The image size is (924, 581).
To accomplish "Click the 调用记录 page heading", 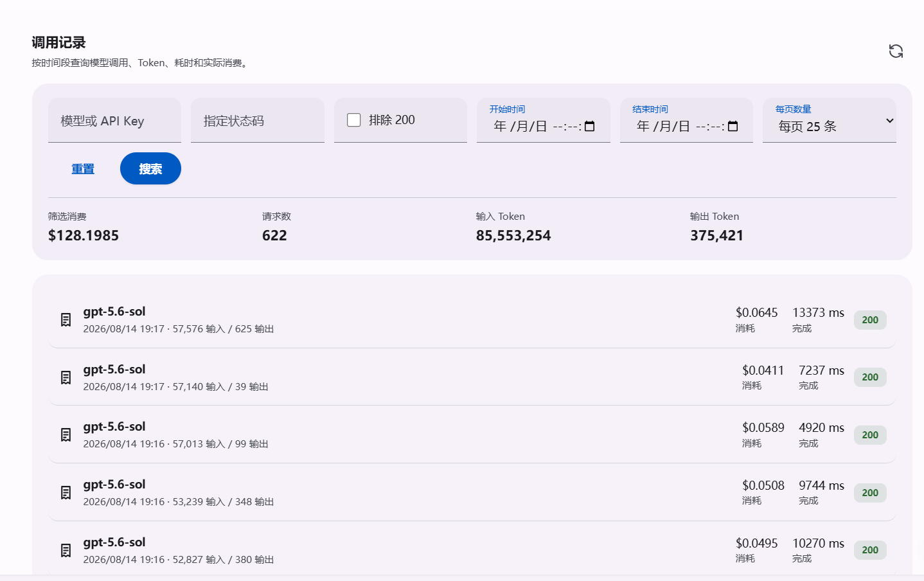I will 58,42.
